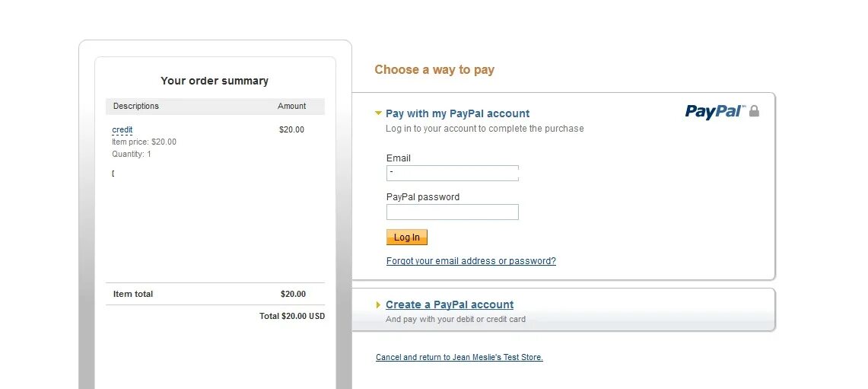Image resolution: width=868 pixels, height=389 pixels.
Task: Focus the Email input field
Action: pos(452,173)
